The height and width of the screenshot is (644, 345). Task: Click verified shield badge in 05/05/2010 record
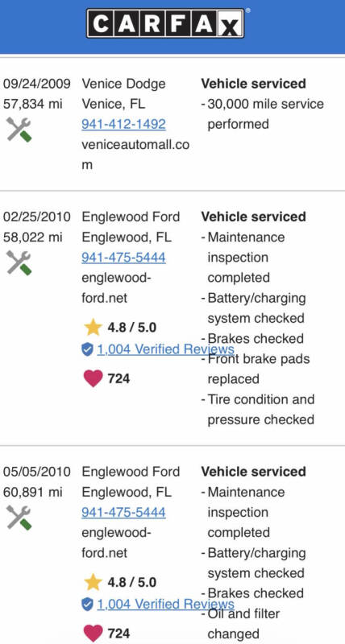click(x=87, y=605)
